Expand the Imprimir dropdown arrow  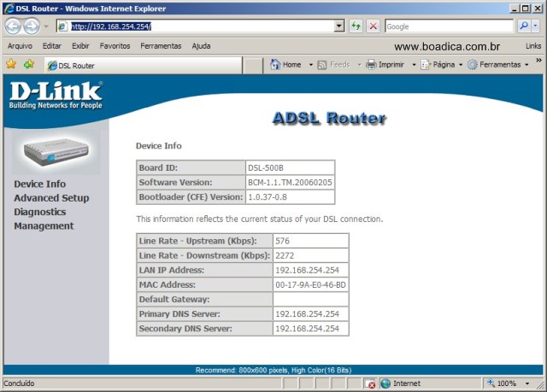[414, 65]
